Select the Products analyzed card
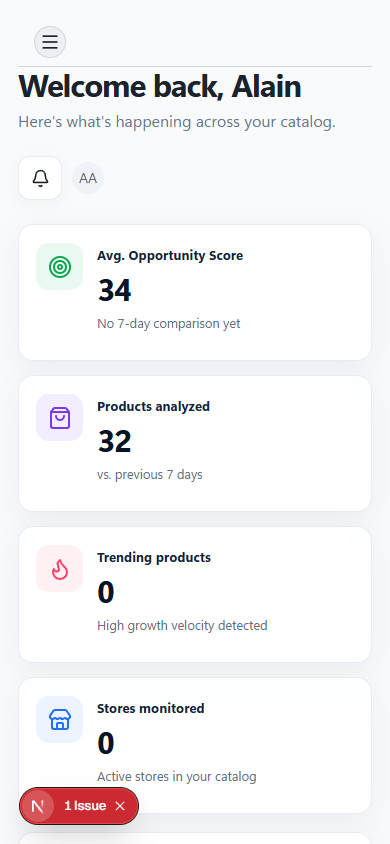390x844 pixels. [195, 444]
